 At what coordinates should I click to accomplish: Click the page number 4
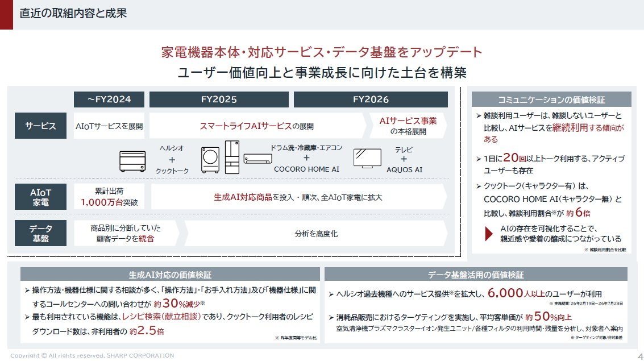pos(640,356)
